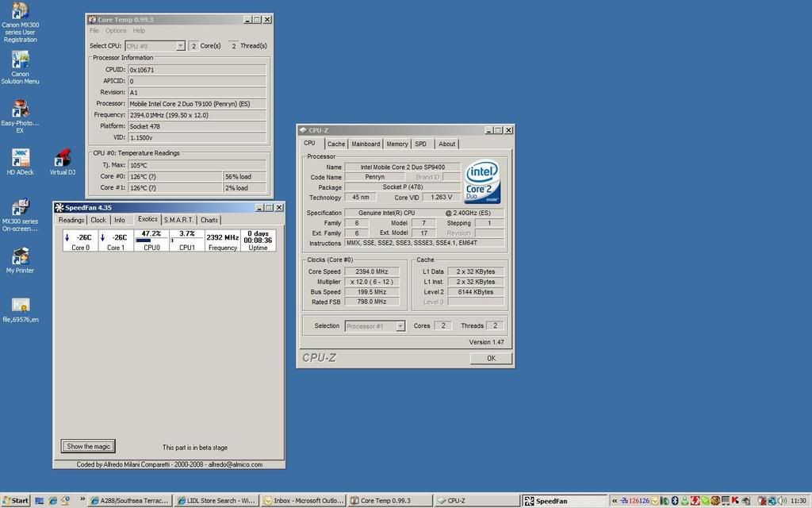Open MX300 series On-screen manual icon
The height and width of the screenshot is (508, 812).
[x=20, y=207]
